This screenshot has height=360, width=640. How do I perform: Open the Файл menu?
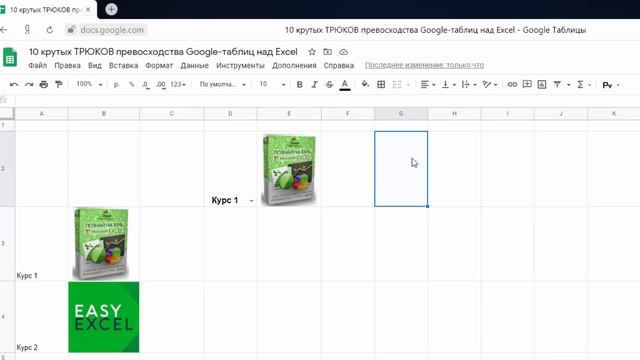pos(38,65)
